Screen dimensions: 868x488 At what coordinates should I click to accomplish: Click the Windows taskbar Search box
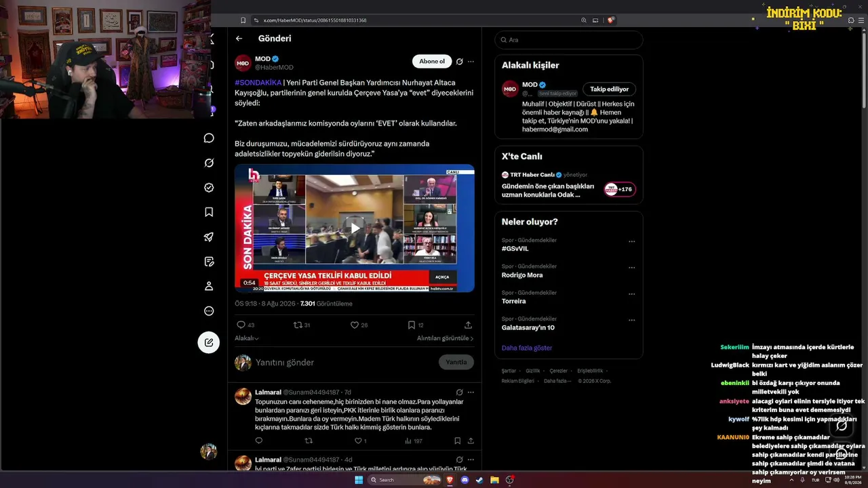pyautogui.click(x=404, y=480)
